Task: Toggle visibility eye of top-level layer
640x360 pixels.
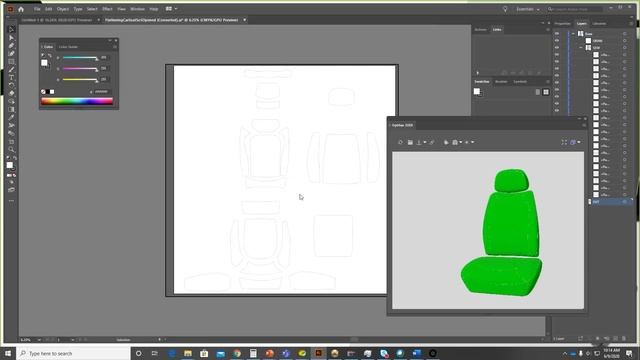Action: pyautogui.click(x=557, y=33)
